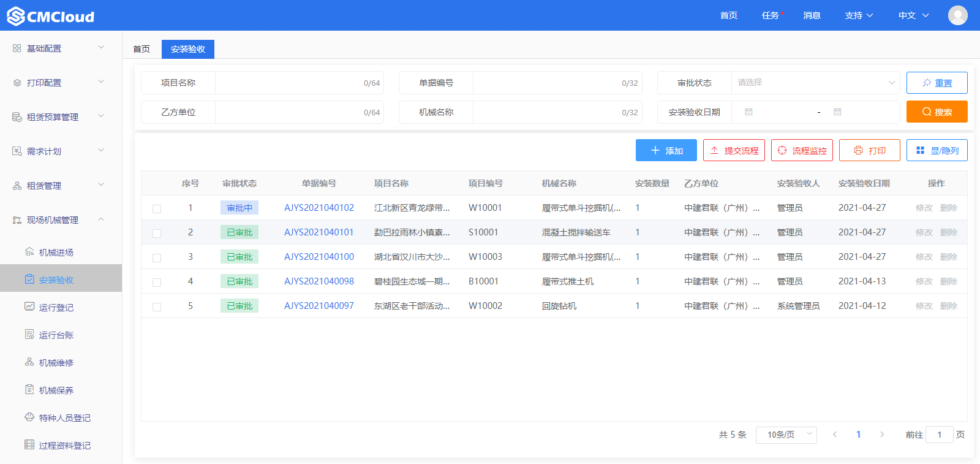This screenshot has height=464, width=980.
Task: Click the 机械进场 icon
Action: tap(29, 251)
